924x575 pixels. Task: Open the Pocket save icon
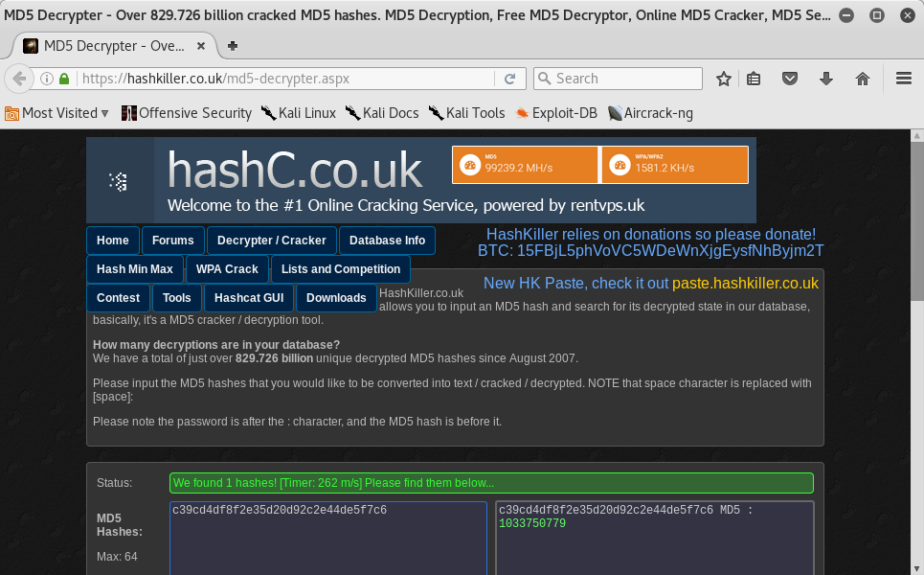click(x=790, y=79)
